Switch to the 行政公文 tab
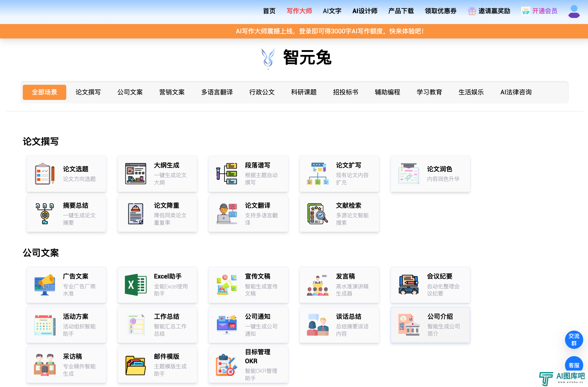The height and width of the screenshot is (387, 588). click(262, 92)
